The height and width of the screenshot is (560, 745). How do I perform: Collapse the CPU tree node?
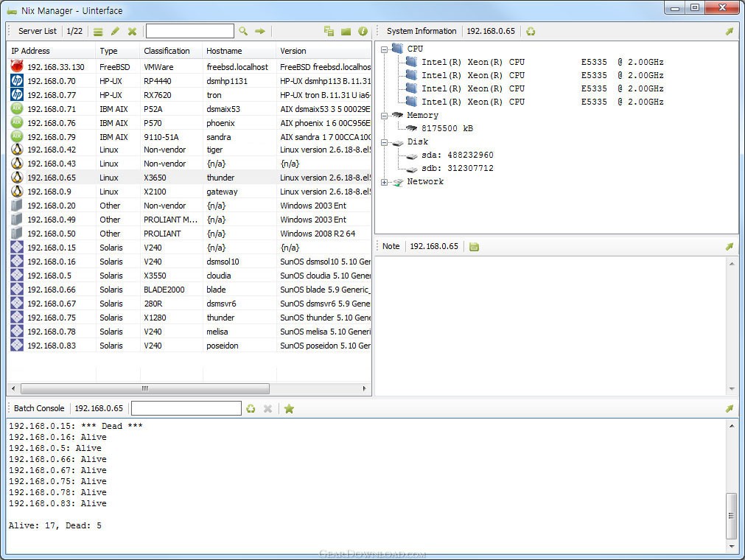pyautogui.click(x=384, y=49)
